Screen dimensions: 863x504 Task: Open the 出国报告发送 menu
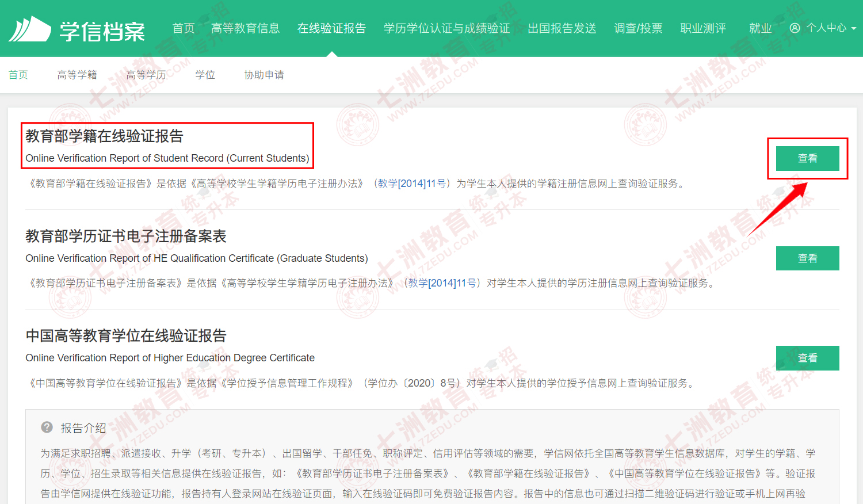pyautogui.click(x=562, y=28)
